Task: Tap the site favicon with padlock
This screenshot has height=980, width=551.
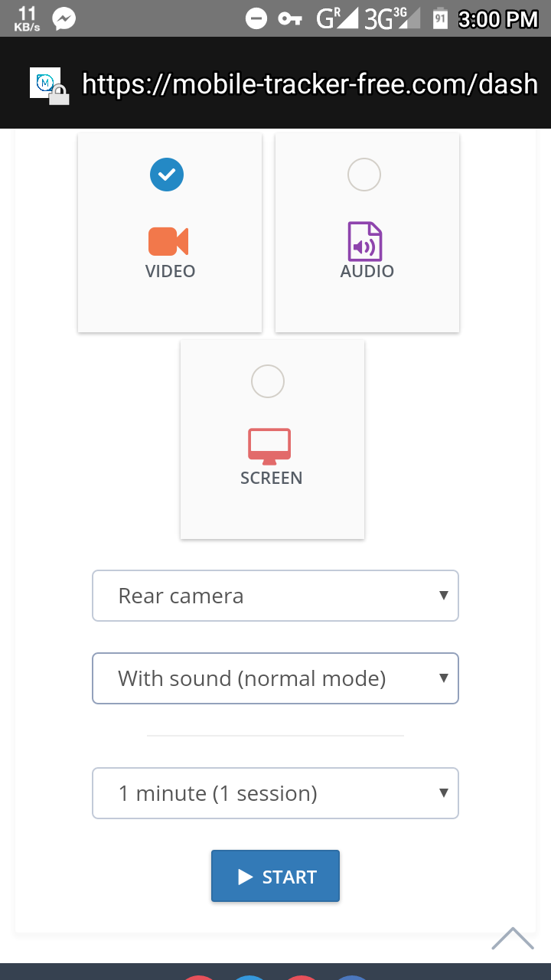Action: [x=49, y=86]
